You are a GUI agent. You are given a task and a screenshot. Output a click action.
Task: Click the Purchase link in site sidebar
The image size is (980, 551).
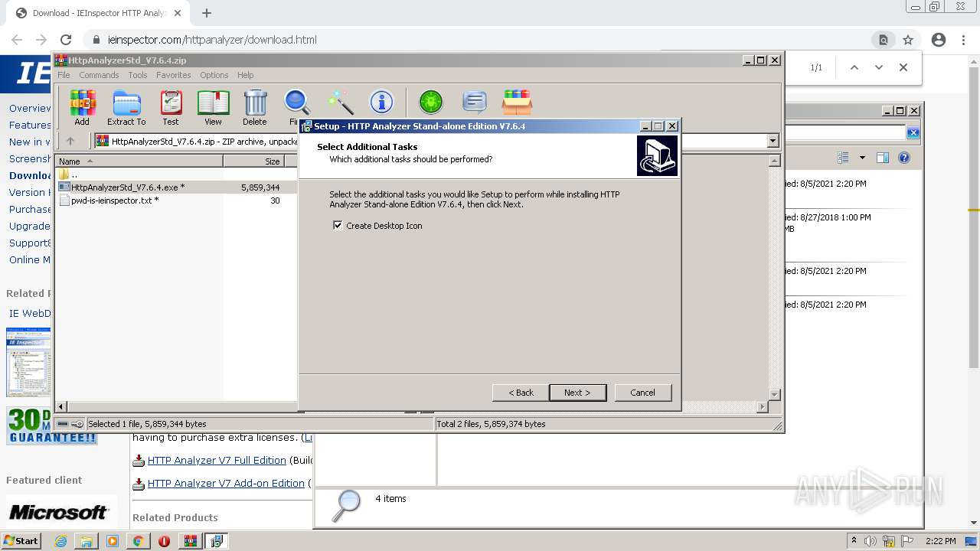click(x=30, y=209)
